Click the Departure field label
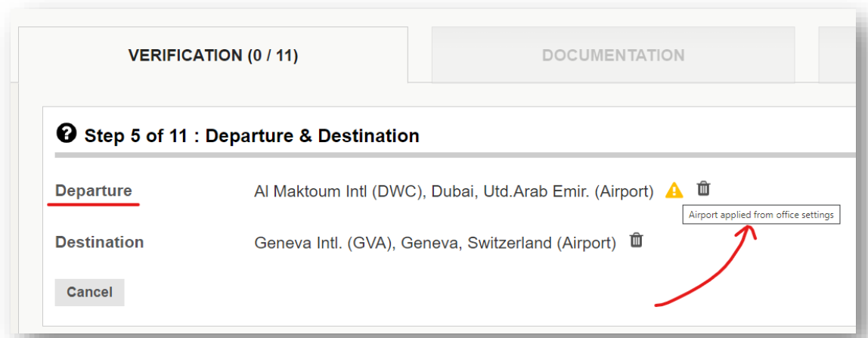The image size is (868, 338). [x=94, y=191]
